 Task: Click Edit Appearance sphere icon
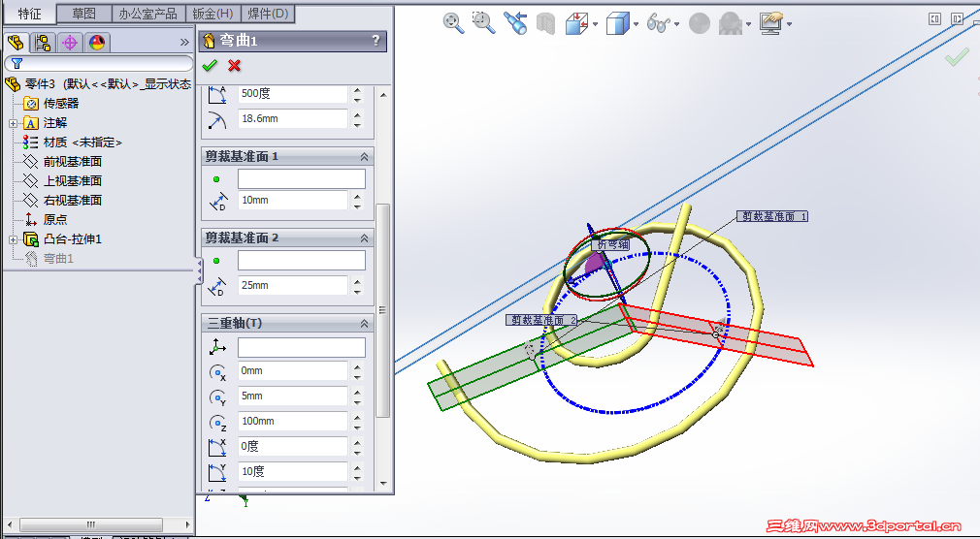tap(700, 23)
